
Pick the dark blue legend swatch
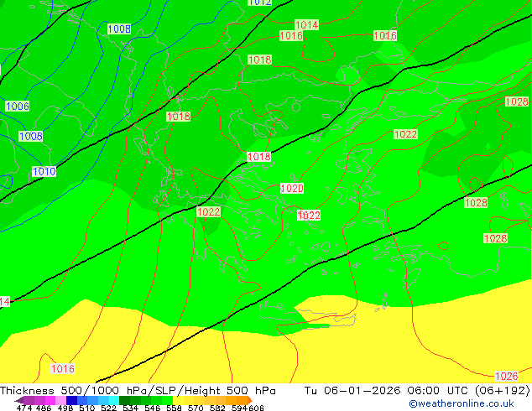pyautogui.click(x=71, y=400)
